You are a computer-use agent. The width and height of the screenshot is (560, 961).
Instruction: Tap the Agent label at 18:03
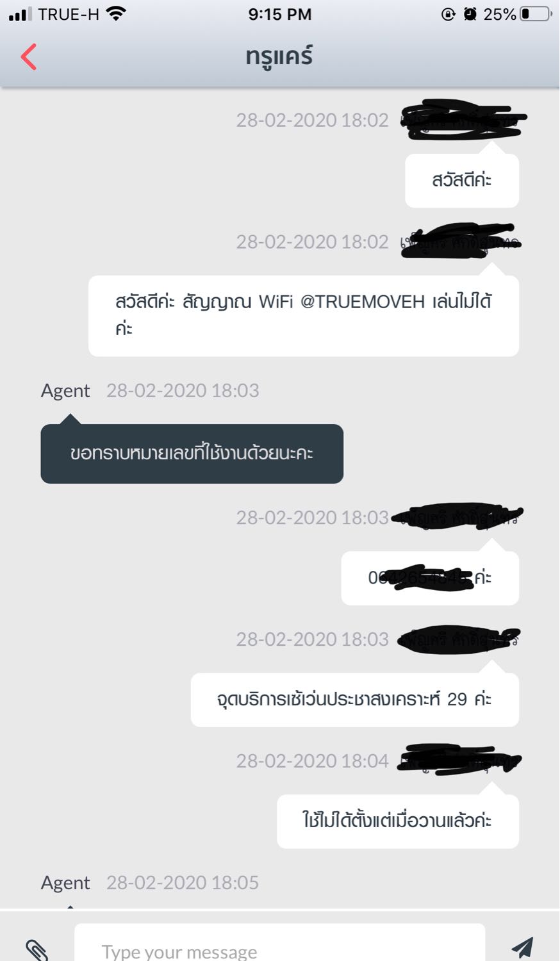65,391
